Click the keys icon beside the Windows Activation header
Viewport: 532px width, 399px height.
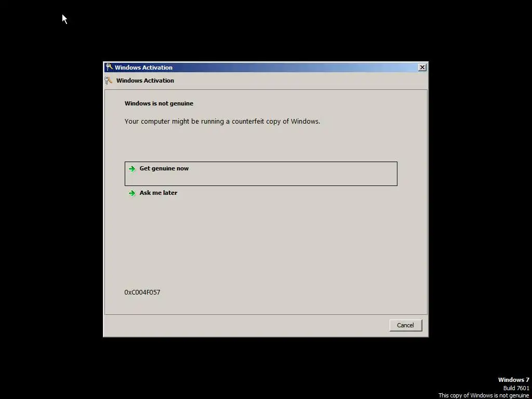coord(109,81)
